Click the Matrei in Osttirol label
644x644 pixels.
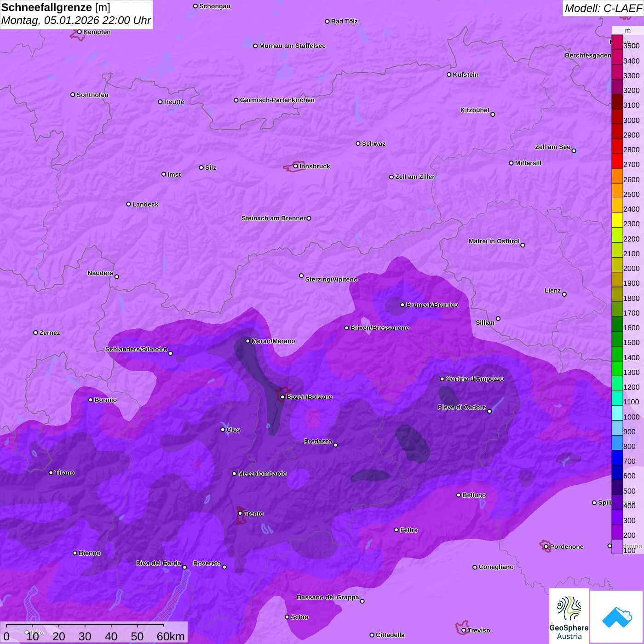coord(494,241)
